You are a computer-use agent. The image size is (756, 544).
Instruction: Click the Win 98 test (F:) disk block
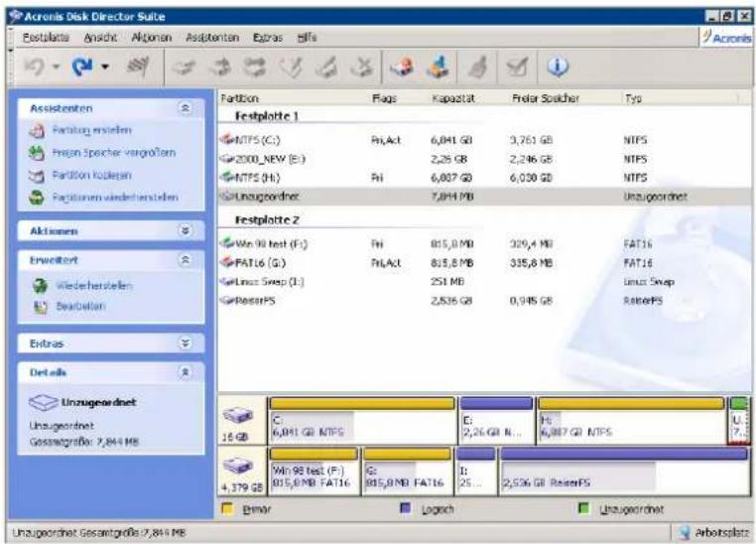[x=314, y=471]
